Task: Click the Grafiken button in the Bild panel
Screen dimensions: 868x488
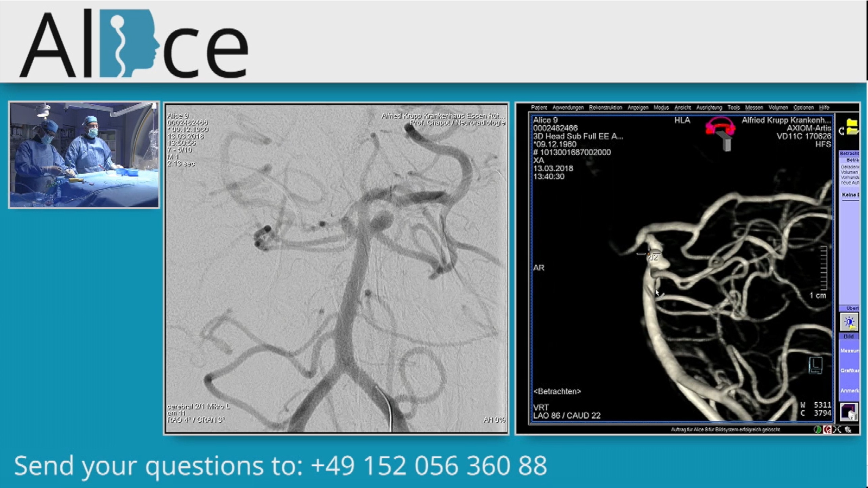Action: (850, 370)
